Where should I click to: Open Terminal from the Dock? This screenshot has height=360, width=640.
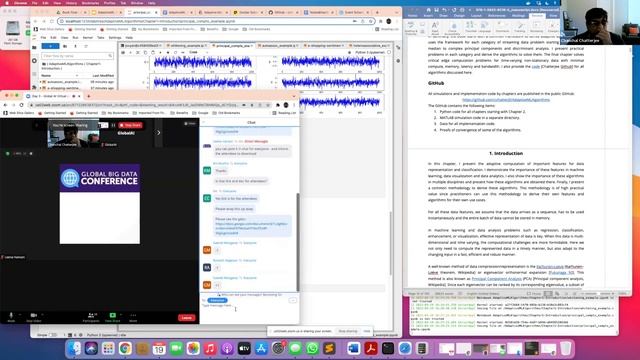pyautogui.click(x=388, y=349)
